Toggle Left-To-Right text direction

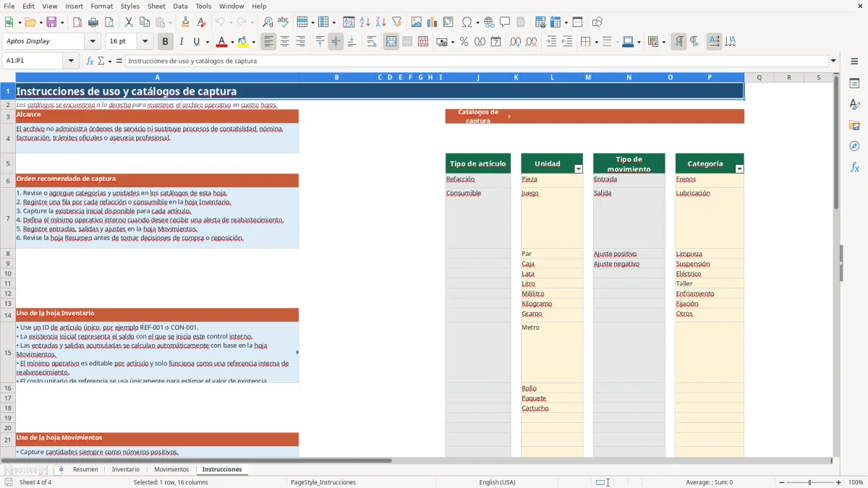[x=678, y=42]
